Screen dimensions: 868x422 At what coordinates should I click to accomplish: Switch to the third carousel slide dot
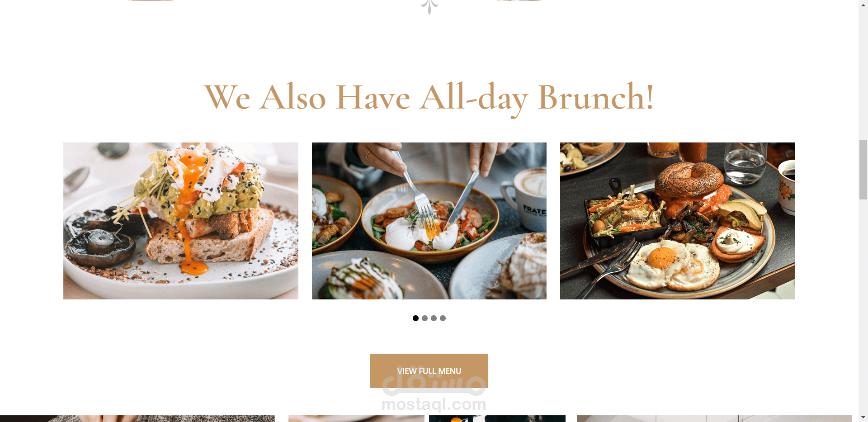[x=434, y=318]
